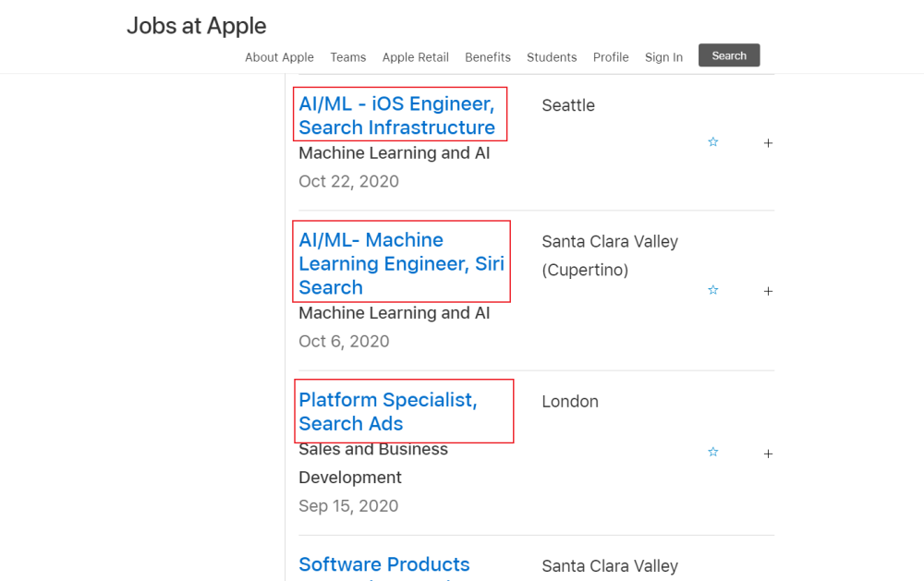Open AI/ML- Machine Learning Engineer, Siri Search

point(401,263)
